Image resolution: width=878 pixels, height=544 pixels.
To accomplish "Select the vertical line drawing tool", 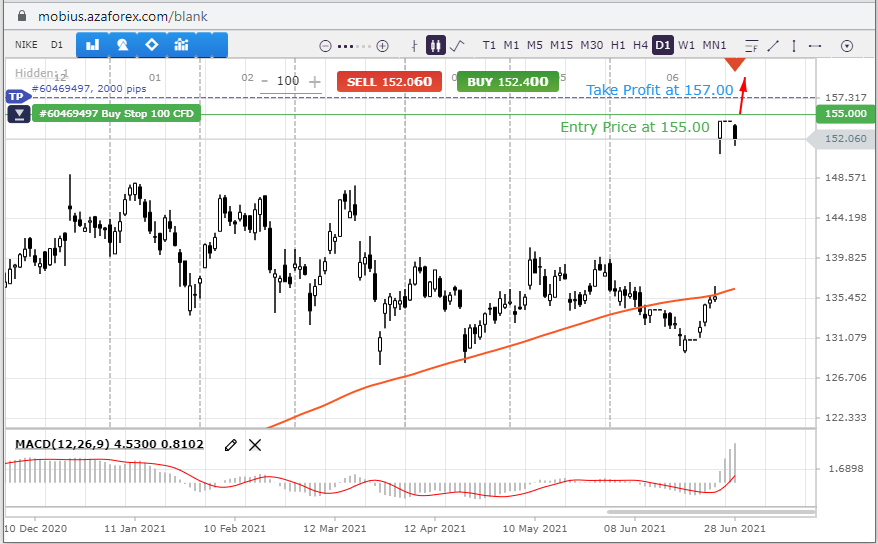I will click(x=794, y=45).
